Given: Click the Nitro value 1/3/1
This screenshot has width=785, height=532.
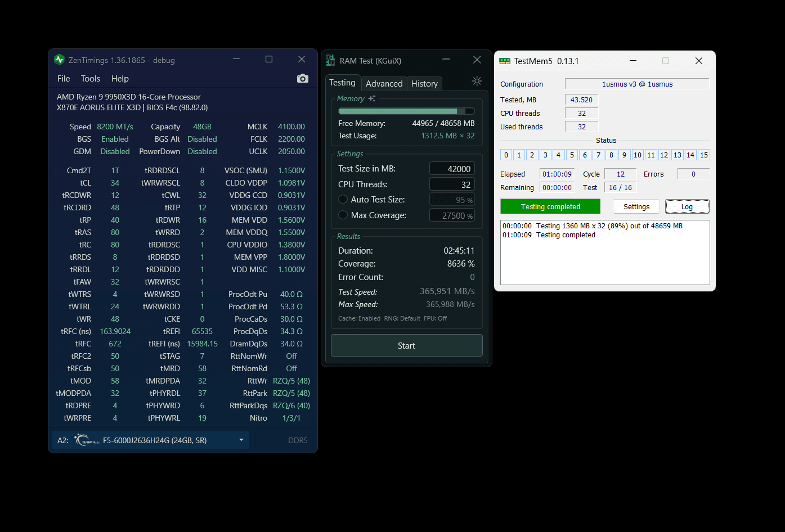Looking at the screenshot, I should (291, 418).
